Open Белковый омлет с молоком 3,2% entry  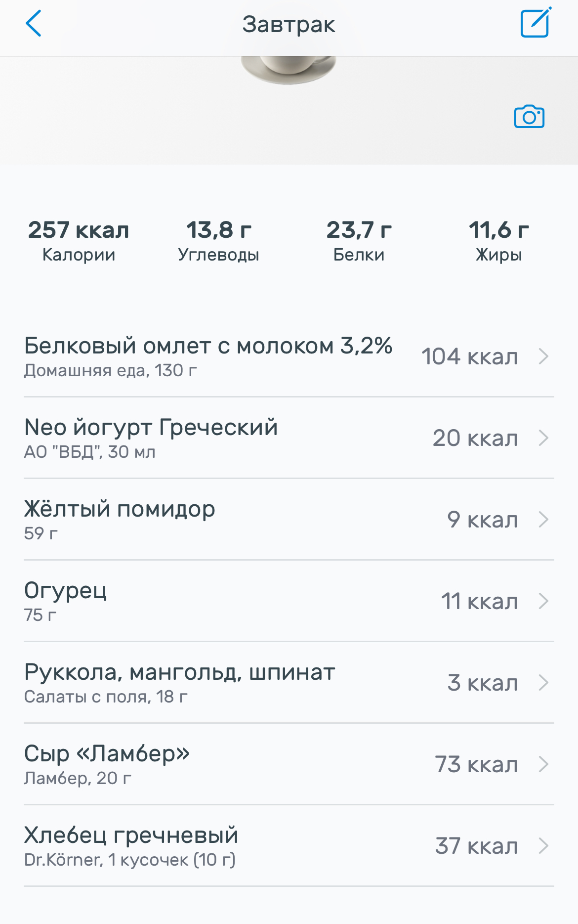207,356
